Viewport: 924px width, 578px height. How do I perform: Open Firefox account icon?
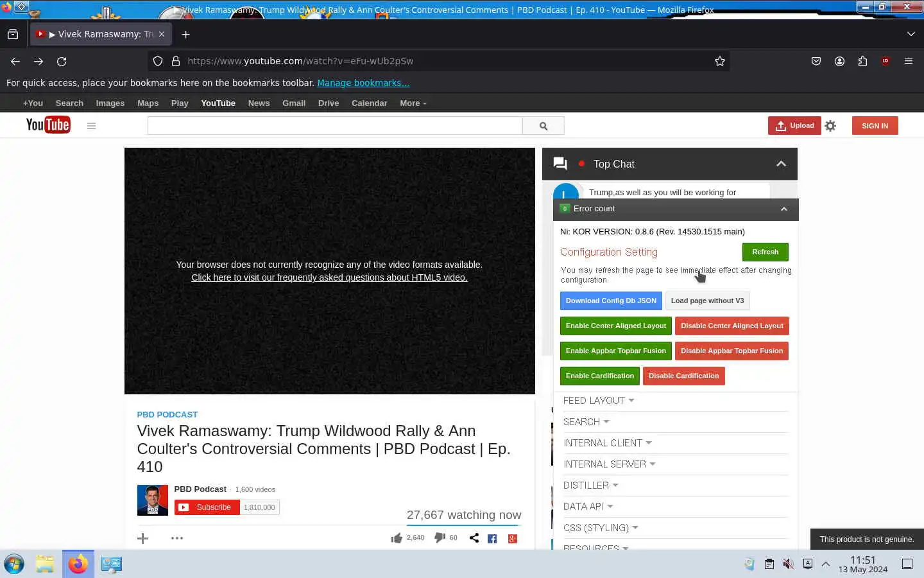point(839,61)
